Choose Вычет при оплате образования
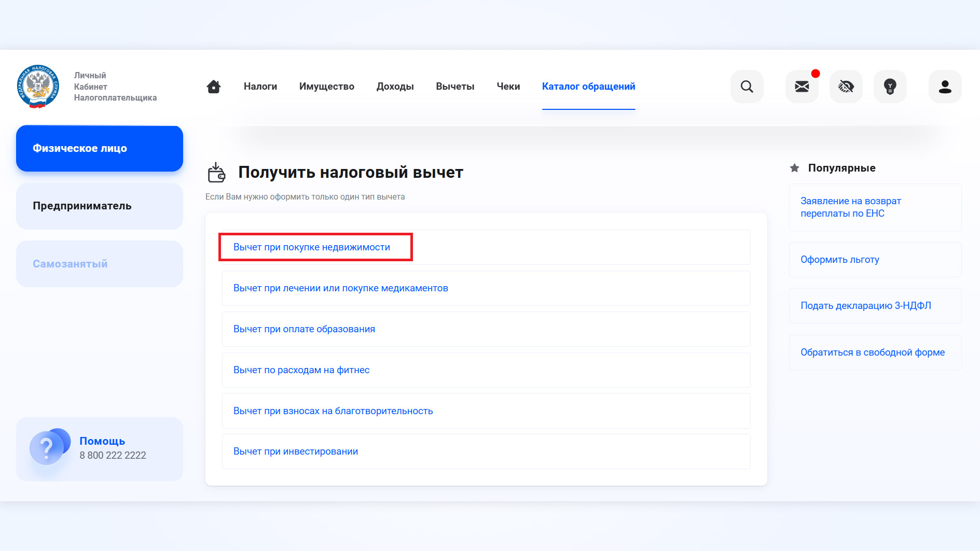980x551 pixels. pos(304,329)
